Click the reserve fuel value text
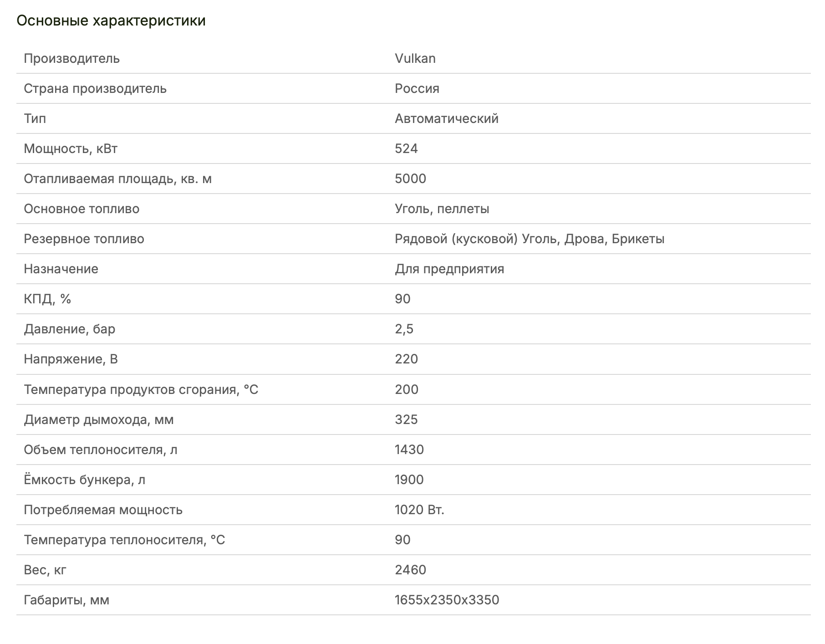Image resolution: width=825 pixels, height=644 pixels. tap(529, 239)
